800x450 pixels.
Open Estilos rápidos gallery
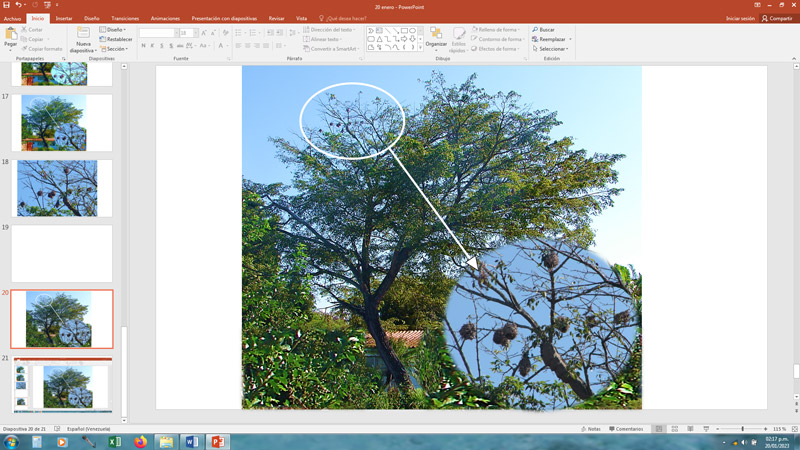pyautogui.click(x=458, y=40)
